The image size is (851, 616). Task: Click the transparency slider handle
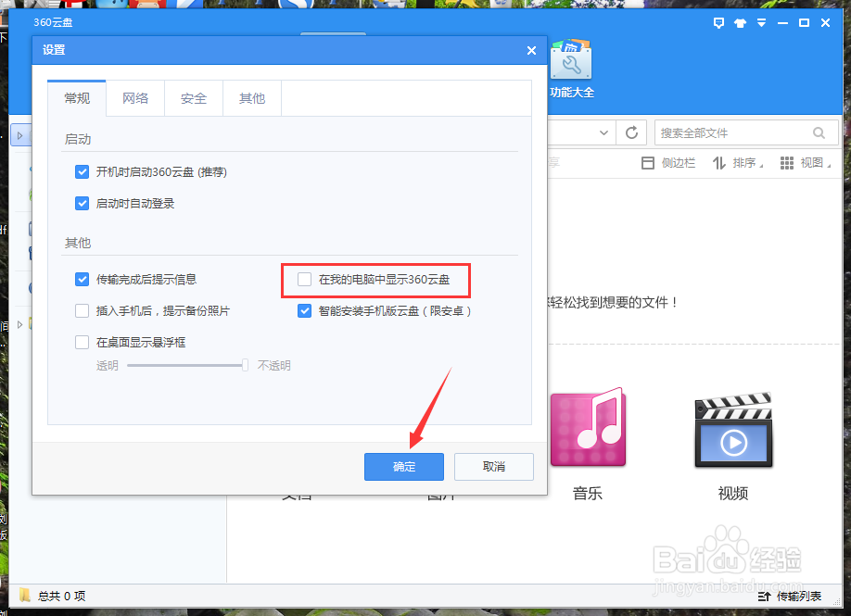246,365
